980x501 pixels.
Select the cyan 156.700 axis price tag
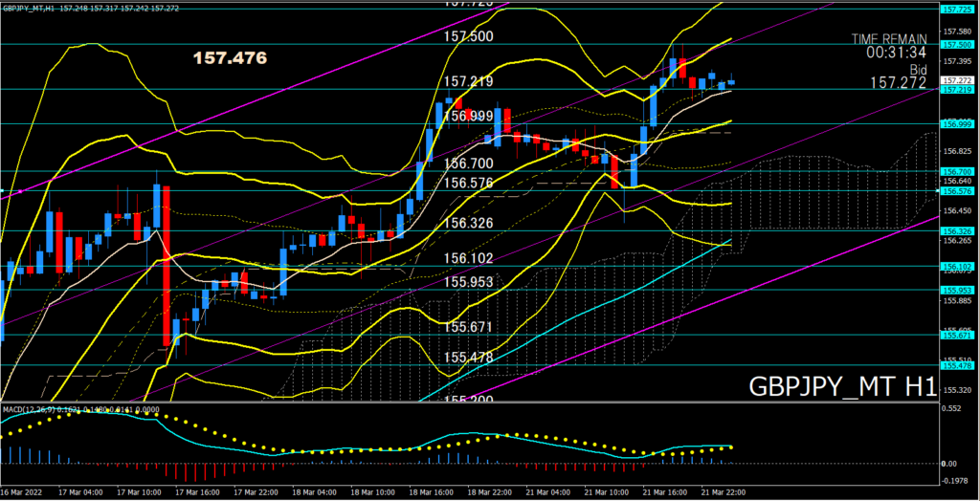956,171
